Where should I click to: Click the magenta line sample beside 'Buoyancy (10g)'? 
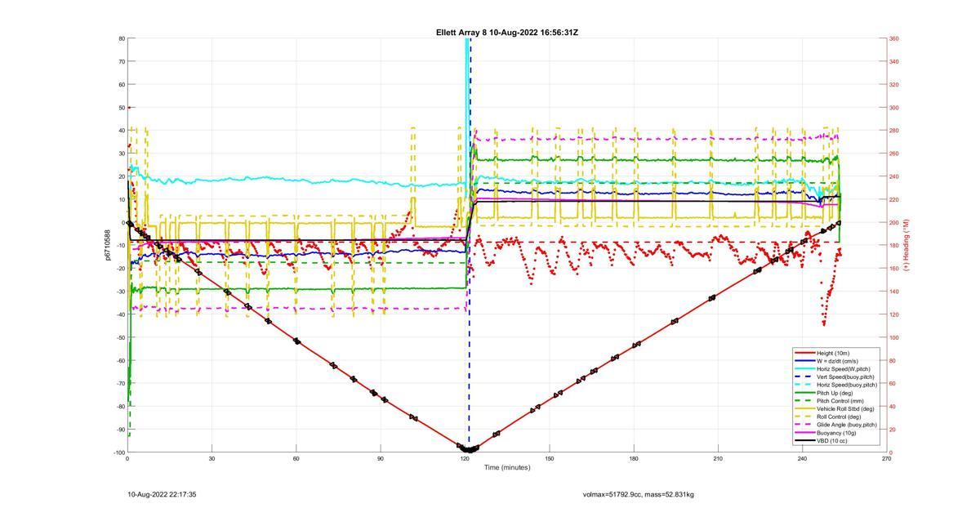[804, 433]
